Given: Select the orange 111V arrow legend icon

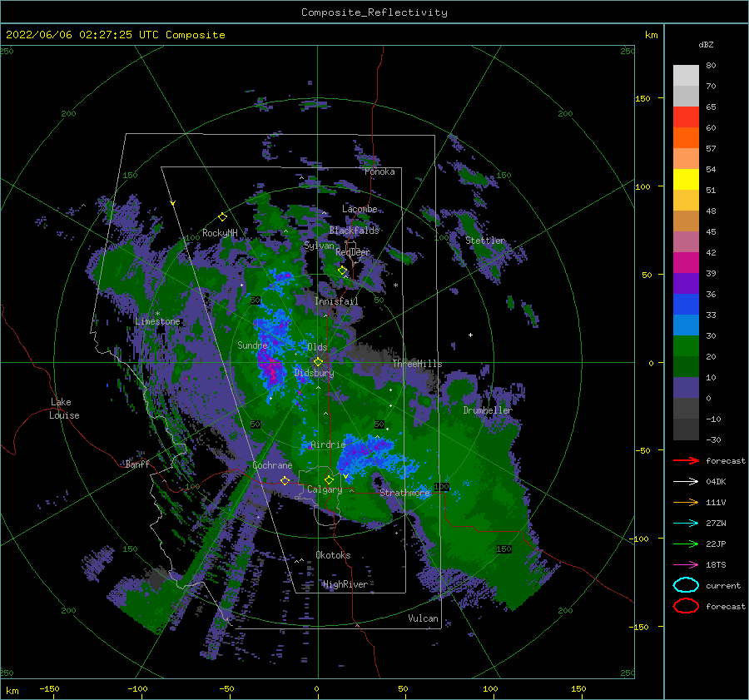Looking at the screenshot, I should (x=686, y=502).
